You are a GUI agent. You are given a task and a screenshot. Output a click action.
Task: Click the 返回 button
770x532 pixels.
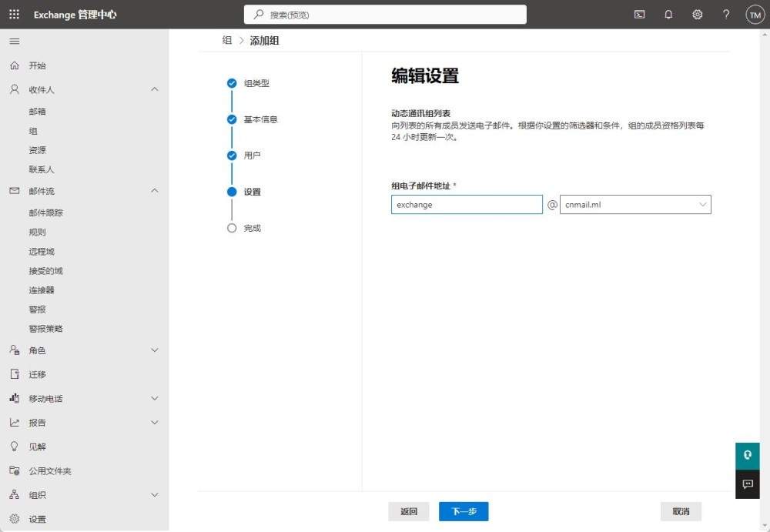click(409, 511)
